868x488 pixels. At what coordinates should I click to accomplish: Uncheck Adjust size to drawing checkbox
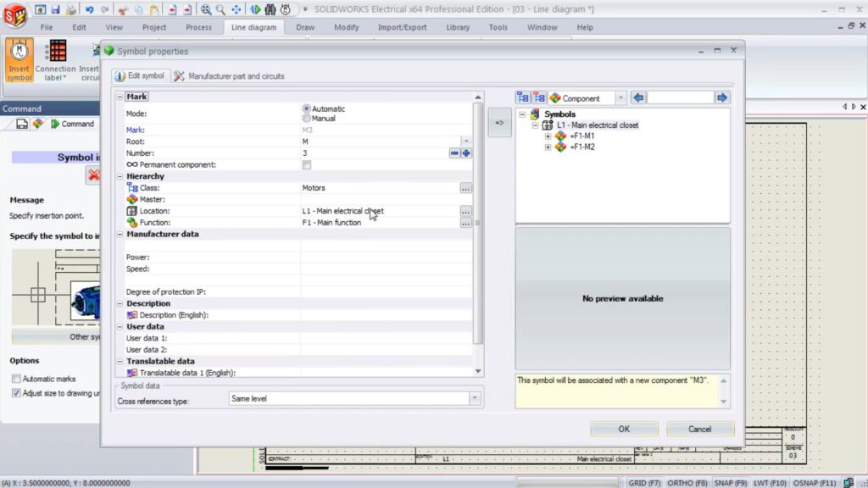click(16, 393)
